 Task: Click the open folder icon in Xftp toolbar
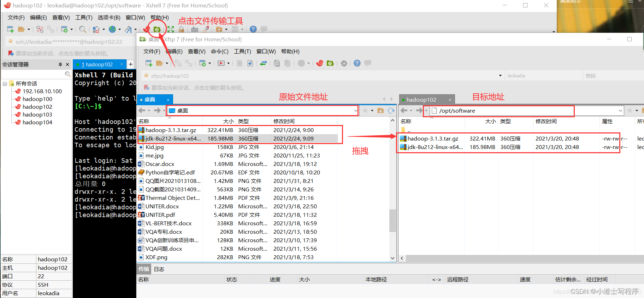160,63
